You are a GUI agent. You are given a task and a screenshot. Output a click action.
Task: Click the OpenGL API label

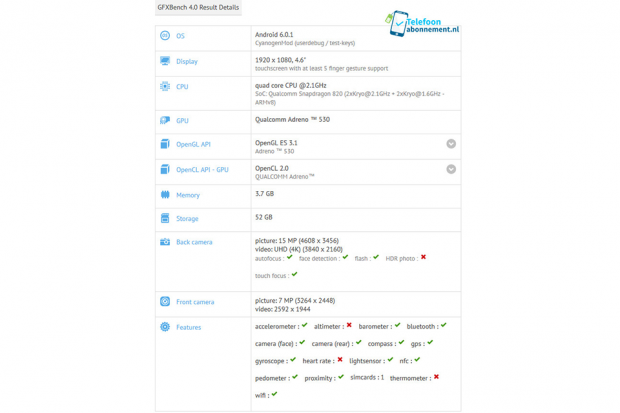[193, 144]
